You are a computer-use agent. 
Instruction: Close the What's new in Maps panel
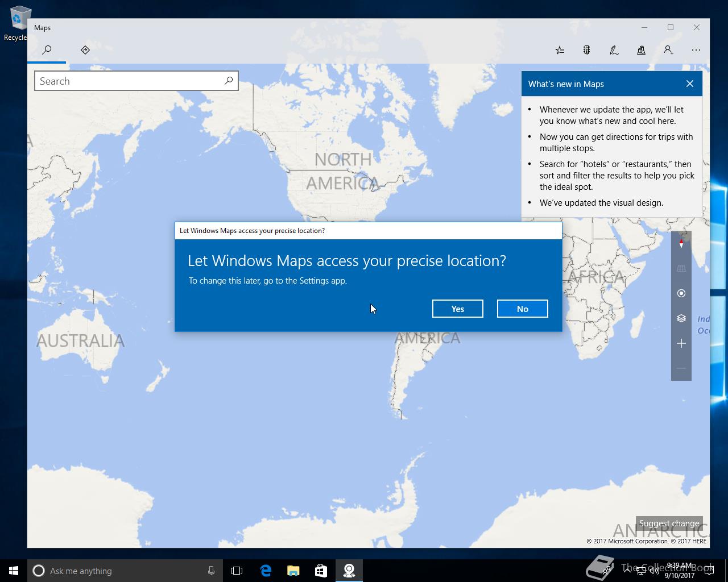coord(690,84)
